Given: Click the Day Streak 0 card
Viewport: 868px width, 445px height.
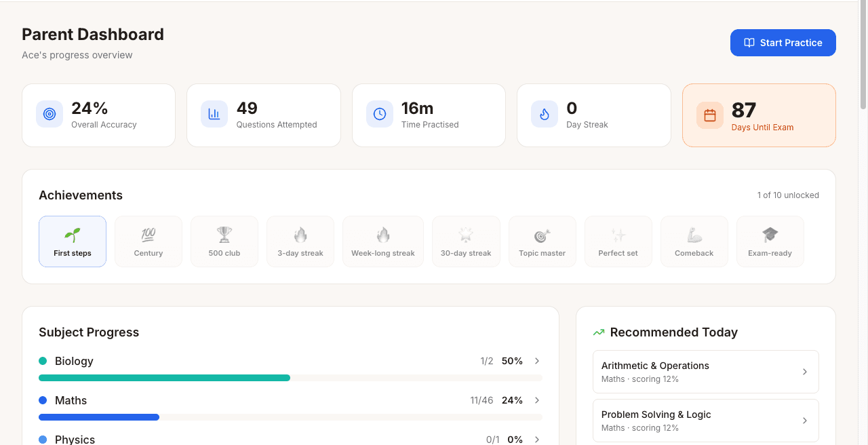Looking at the screenshot, I should 594,115.
